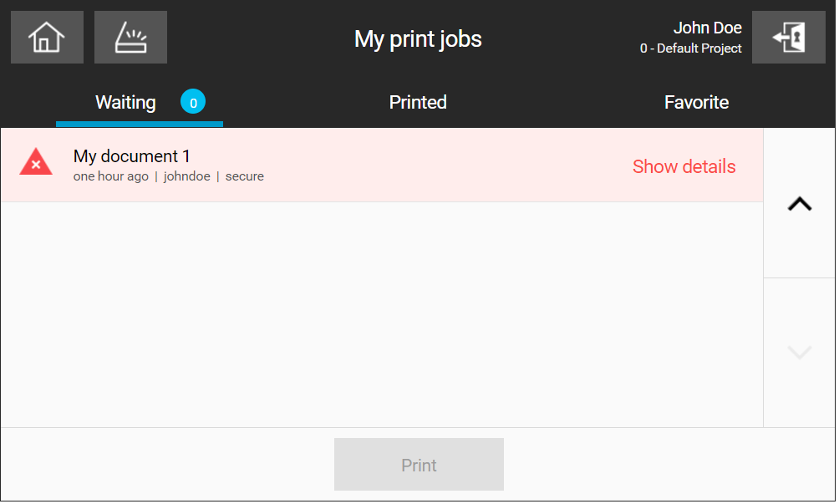This screenshot has width=839, height=504.
Task: Select the My document 1 job title
Action: coord(132,156)
